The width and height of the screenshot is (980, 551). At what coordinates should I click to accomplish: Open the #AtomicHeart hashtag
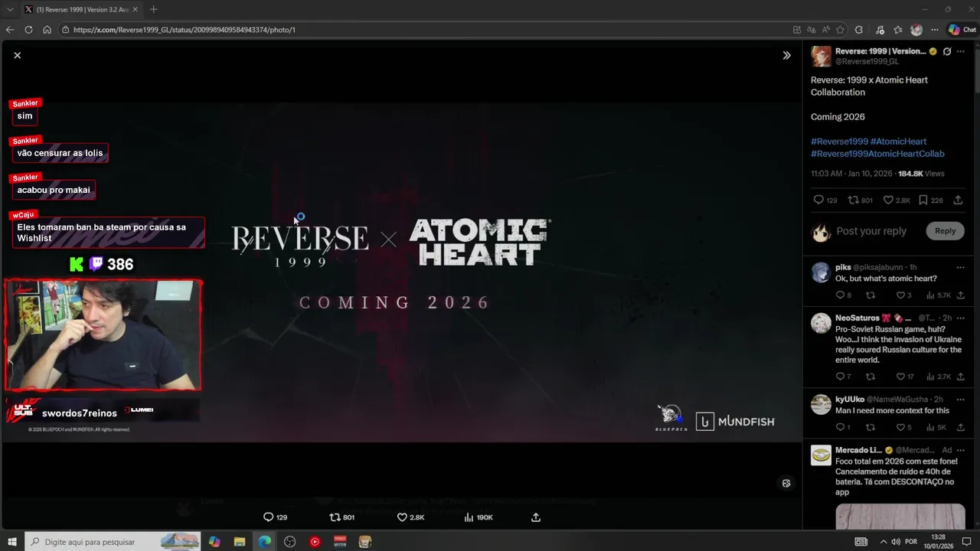[898, 142]
